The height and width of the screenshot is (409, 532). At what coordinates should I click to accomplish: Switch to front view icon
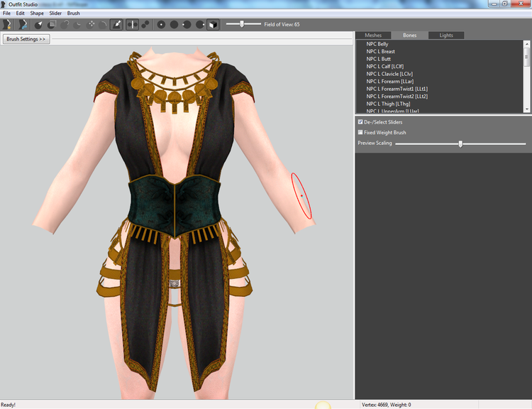pyautogui.click(x=161, y=24)
